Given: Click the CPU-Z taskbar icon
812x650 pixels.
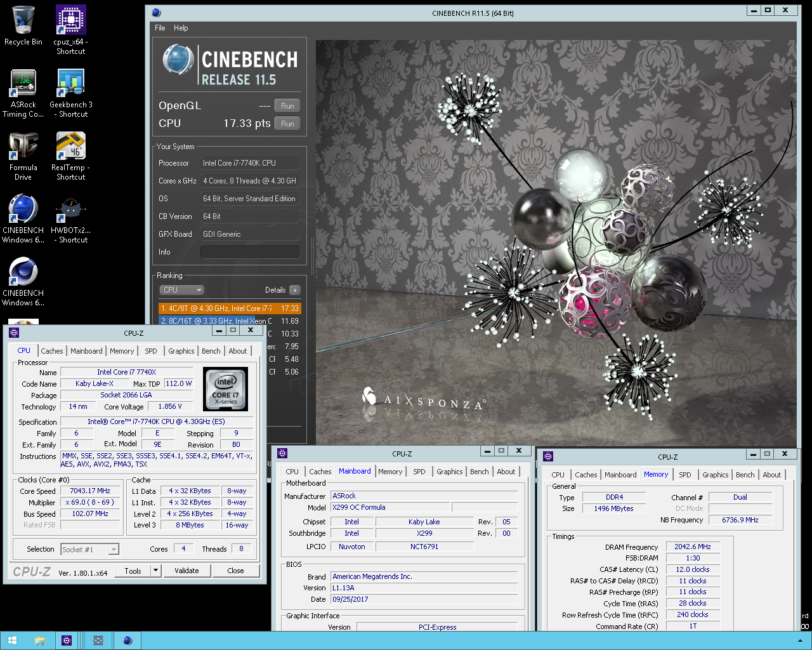Looking at the screenshot, I should (x=67, y=640).
